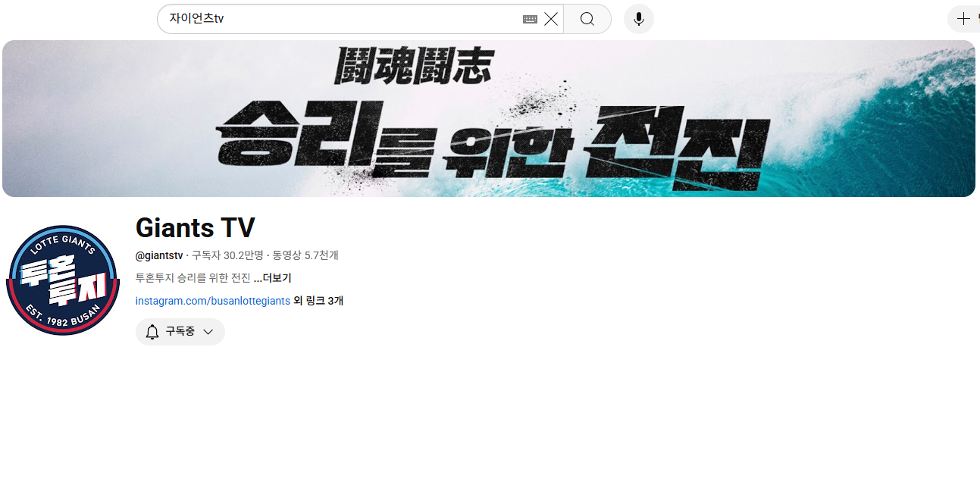
Task: Click the notification bell on subscribe button
Action: tap(152, 332)
